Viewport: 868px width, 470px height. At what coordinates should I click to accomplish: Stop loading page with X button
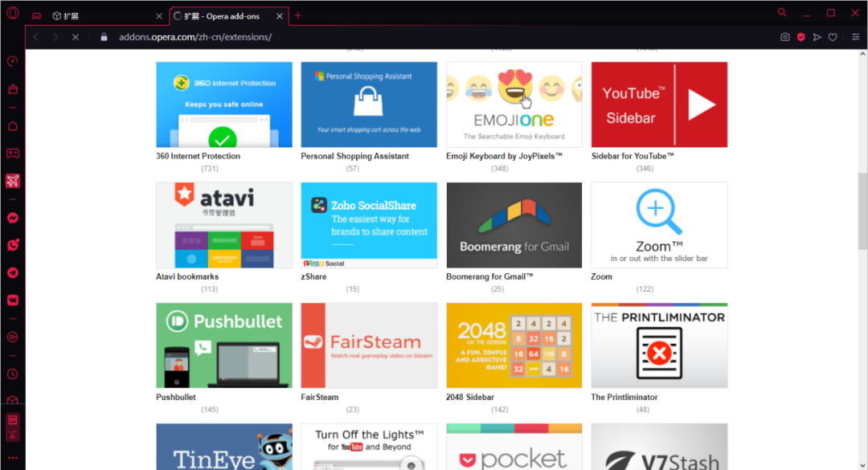click(x=76, y=37)
